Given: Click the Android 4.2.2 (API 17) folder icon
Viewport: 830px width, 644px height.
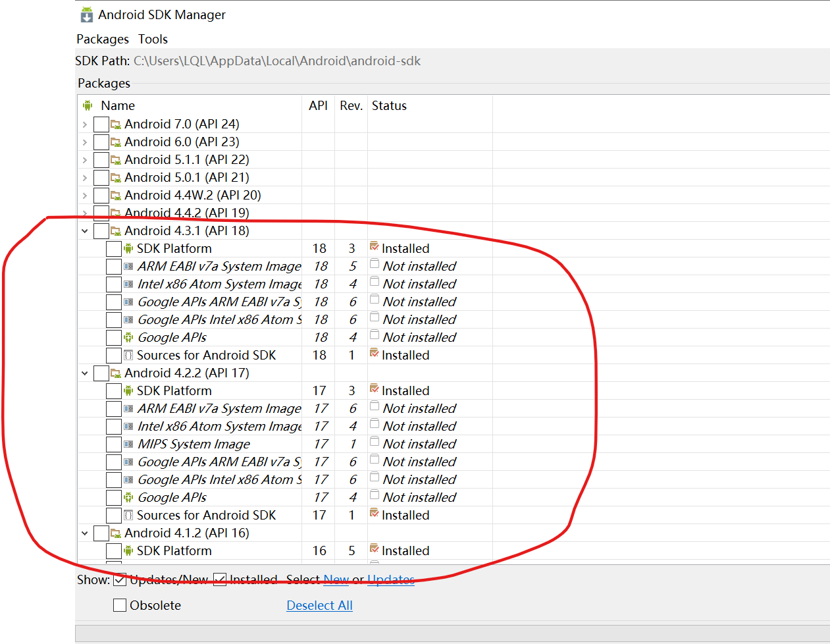Looking at the screenshot, I should pos(116,373).
